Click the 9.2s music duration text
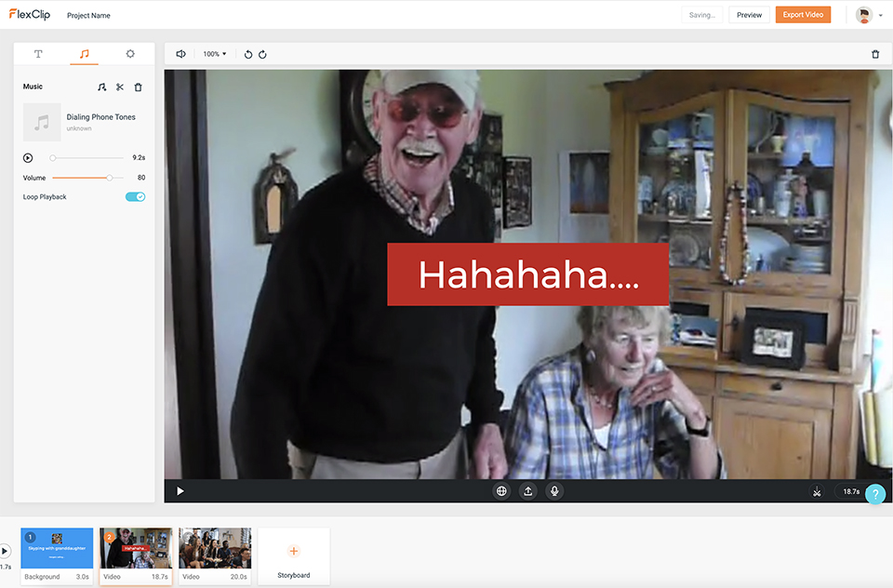Screen dimensions: 893x588 (x=139, y=158)
